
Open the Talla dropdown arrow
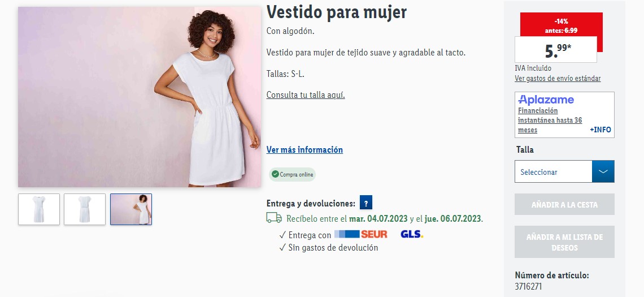pos(603,171)
